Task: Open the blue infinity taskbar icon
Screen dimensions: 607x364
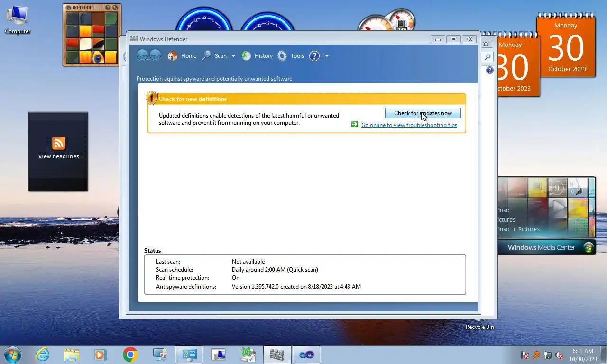Action: [306, 354]
